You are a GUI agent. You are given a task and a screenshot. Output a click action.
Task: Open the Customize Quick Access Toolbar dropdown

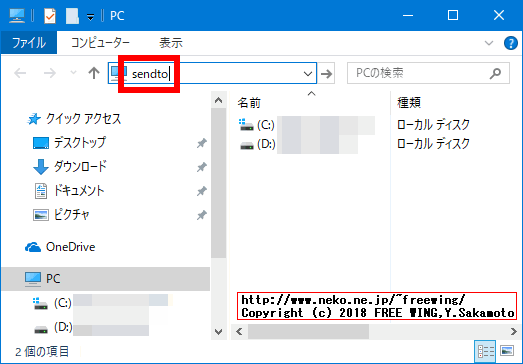click(90, 16)
